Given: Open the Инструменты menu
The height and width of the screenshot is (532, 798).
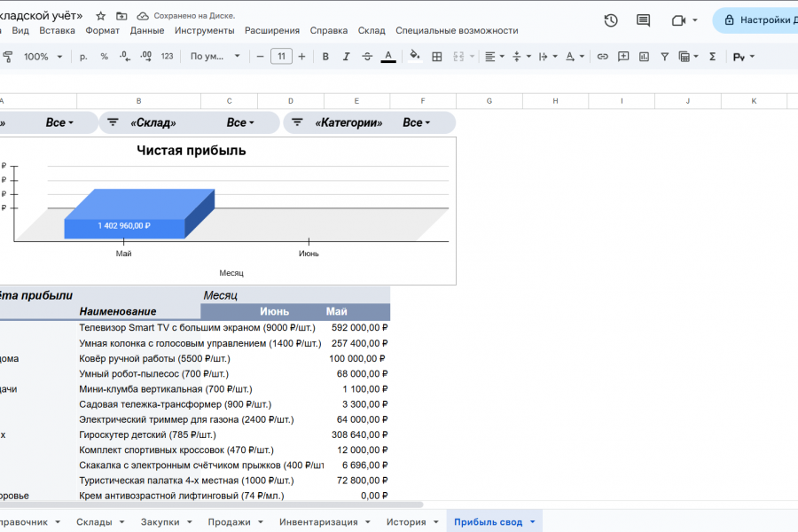Looking at the screenshot, I should (205, 30).
